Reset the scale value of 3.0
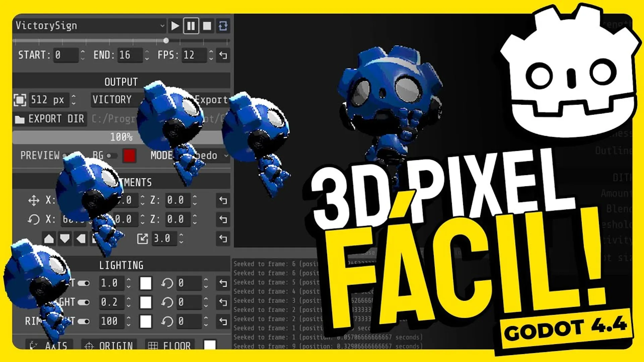The width and height of the screenshot is (644, 362). coord(223,239)
